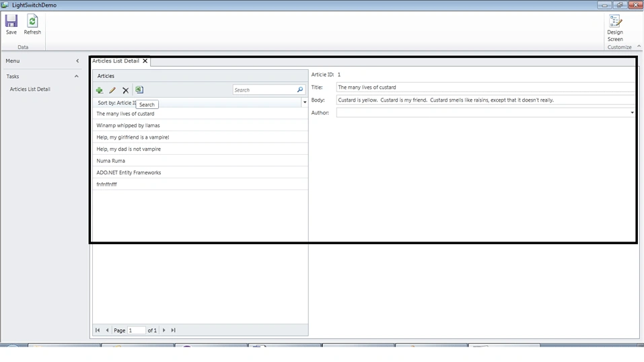
Task: Click the Title text field
Action: point(485,87)
